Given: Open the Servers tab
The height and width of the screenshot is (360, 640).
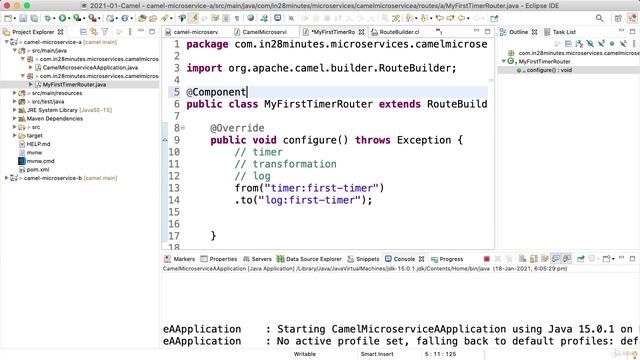Looking at the screenshot, I should (x=257, y=259).
